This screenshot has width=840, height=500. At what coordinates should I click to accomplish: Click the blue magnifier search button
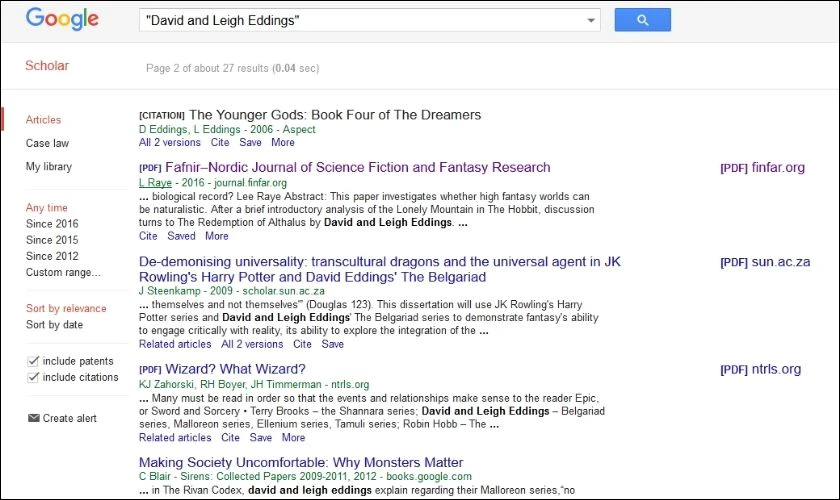[642, 20]
